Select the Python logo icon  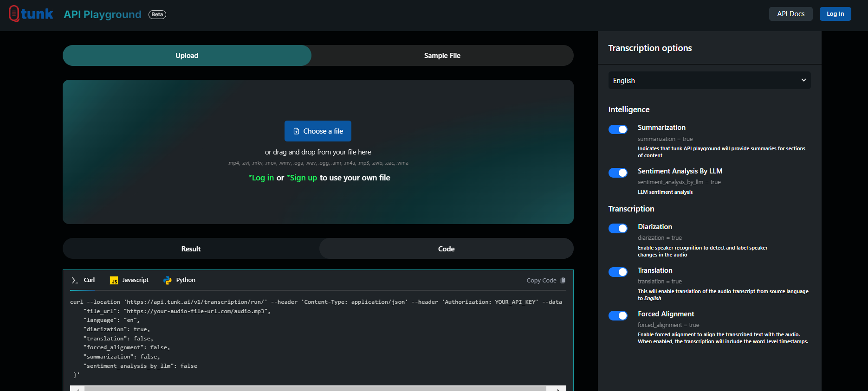[168, 280]
